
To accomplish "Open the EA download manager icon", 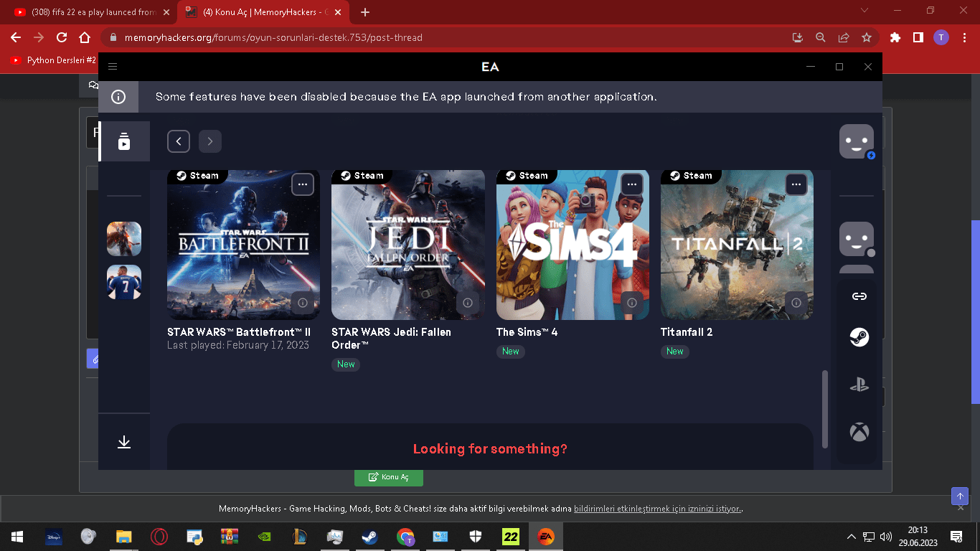I will coord(124,442).
